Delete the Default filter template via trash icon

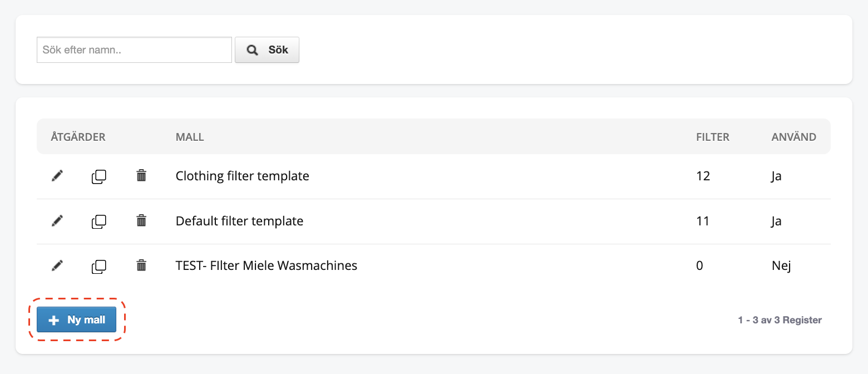pyautogui.click(x=141, y=221)
